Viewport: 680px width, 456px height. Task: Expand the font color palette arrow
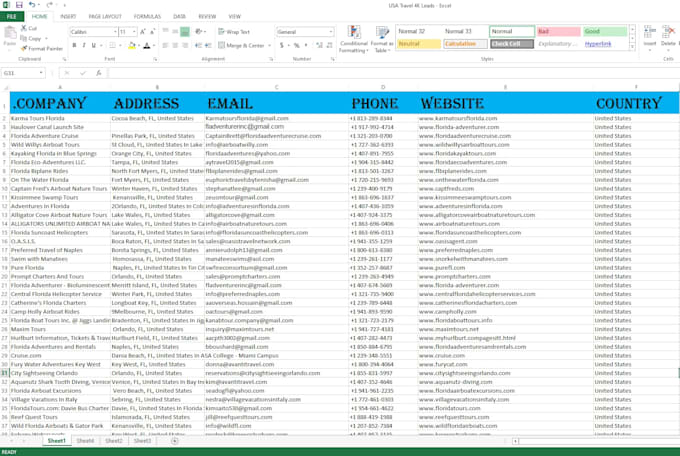pos(154,45)
